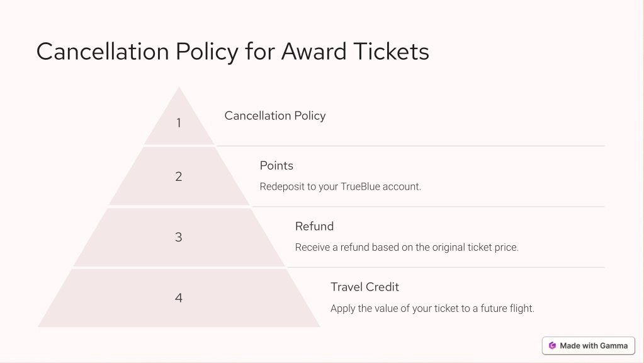644x363 pixels.
Task: Click the divider line below Cancellation Policy
Action: pos(410,146)
